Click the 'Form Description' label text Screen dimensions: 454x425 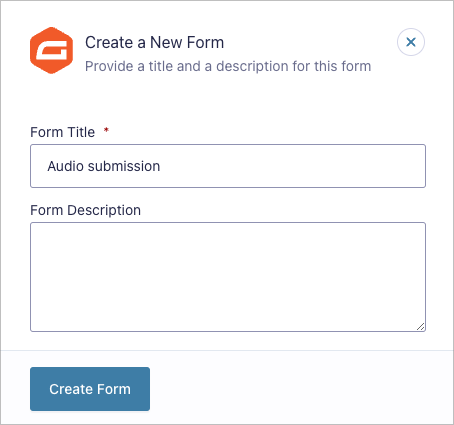(x=86, y=210)
